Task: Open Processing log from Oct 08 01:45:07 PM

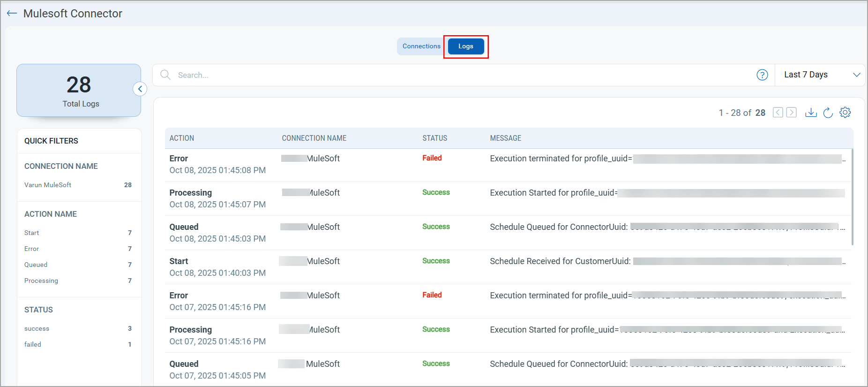Action: [x=508, y=199]
